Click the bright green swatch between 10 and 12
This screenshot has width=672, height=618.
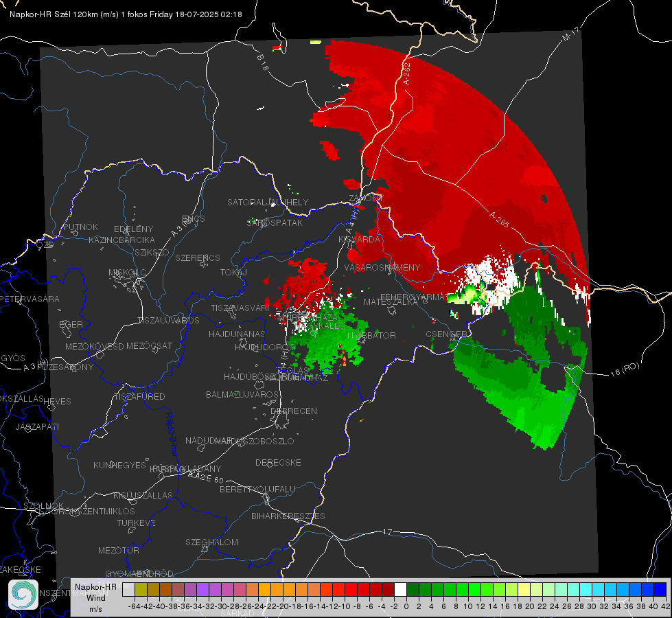[x=474, y=589]
